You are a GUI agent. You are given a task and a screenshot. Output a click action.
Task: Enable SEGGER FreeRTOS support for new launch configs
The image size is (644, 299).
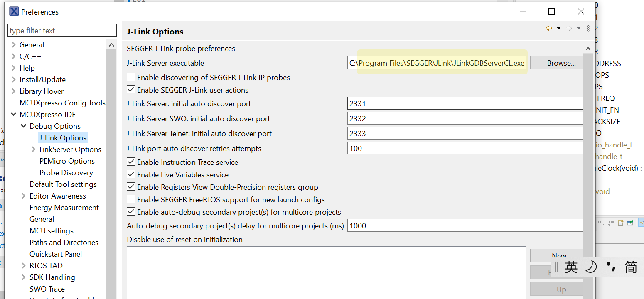point(130,200)
